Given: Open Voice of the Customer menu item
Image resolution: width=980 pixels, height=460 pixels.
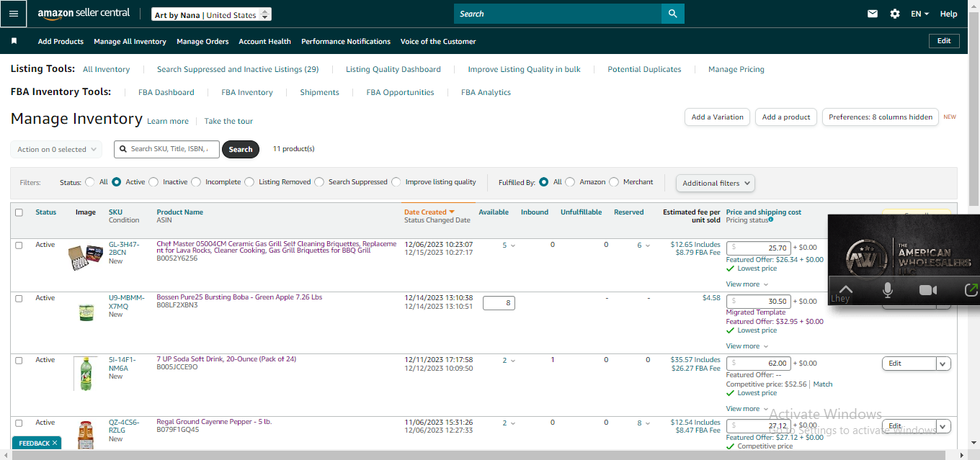Looking at the screenshot, I should tap(438, 42).
